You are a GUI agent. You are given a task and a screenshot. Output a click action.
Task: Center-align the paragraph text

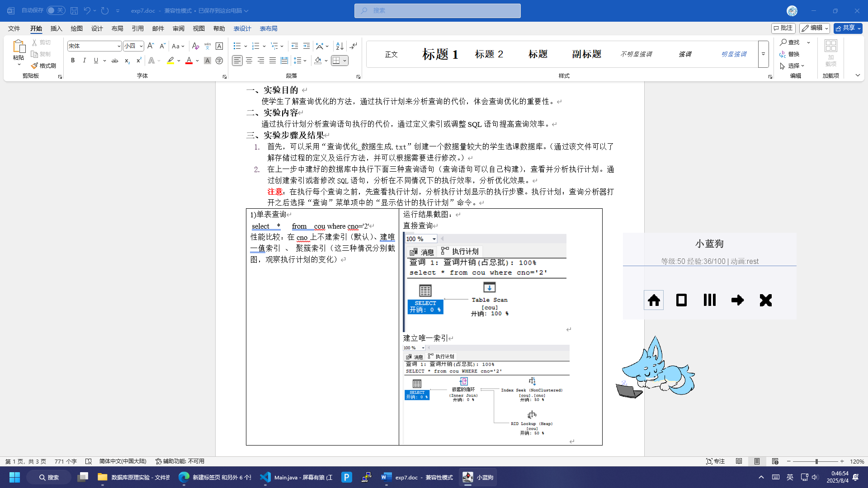pos(249,61)
